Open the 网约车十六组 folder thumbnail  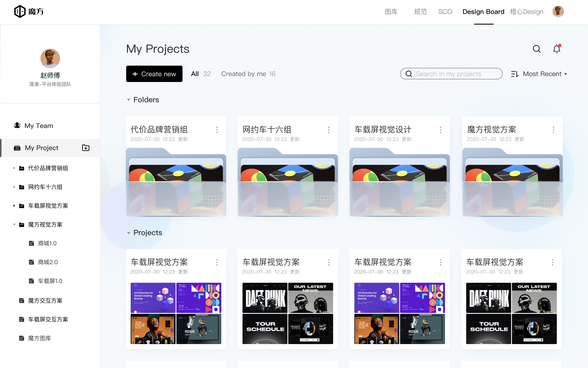288,182
